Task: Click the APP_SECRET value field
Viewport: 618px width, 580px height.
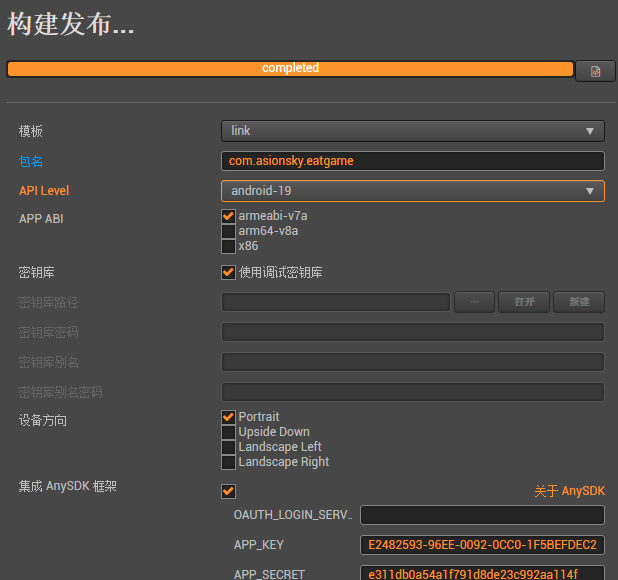Action: click(x=482, y=573)
